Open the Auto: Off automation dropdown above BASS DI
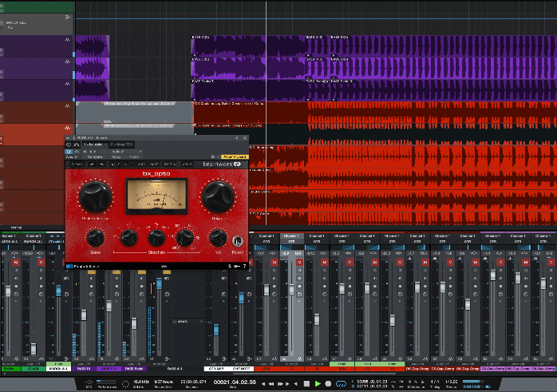 84,364
